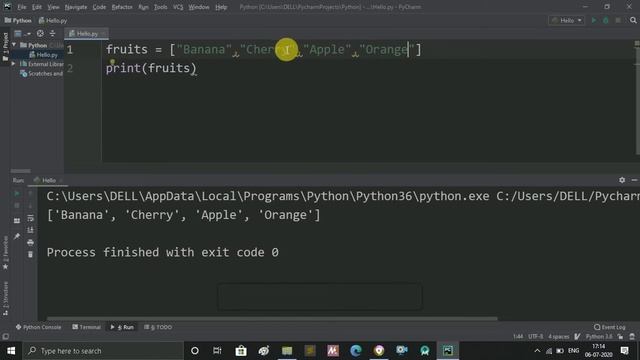
Task: Click the "Apple" string in the editor
Action: 327,49
